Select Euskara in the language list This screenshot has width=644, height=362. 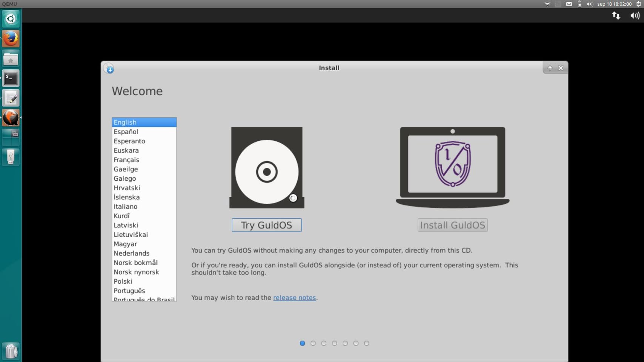coord(144,150)
